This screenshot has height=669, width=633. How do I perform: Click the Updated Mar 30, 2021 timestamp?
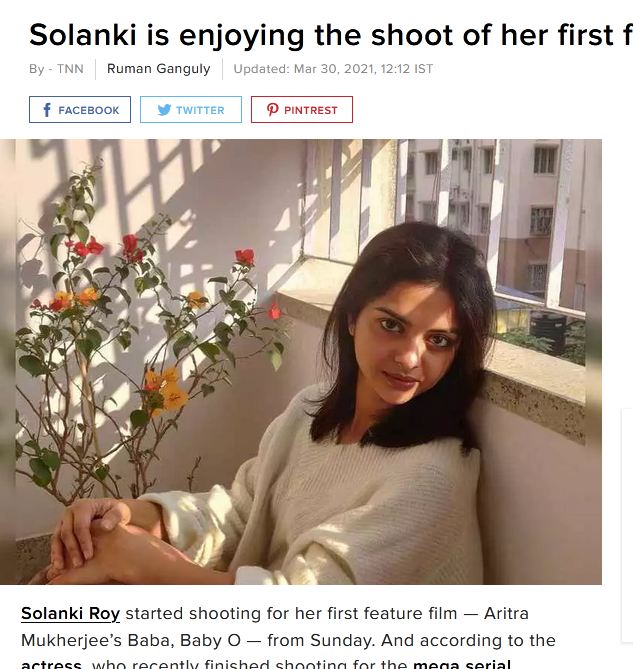coord(333,69)
